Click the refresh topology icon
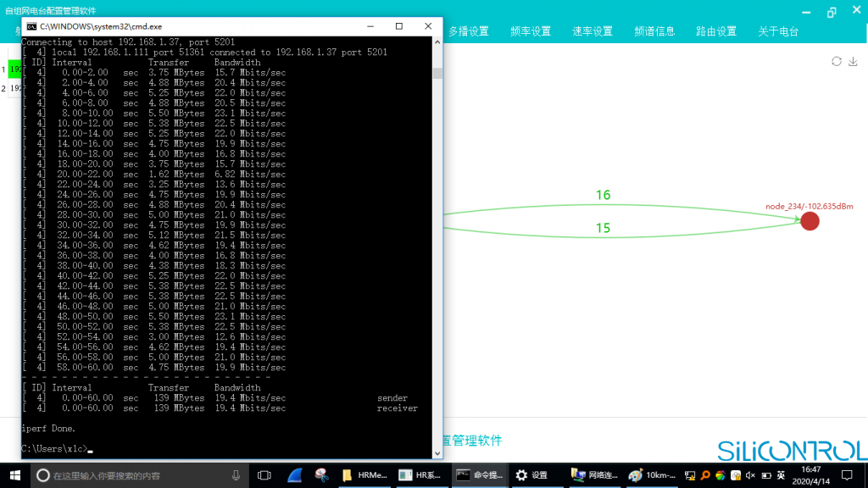868x488 pixels. point(837,61)
